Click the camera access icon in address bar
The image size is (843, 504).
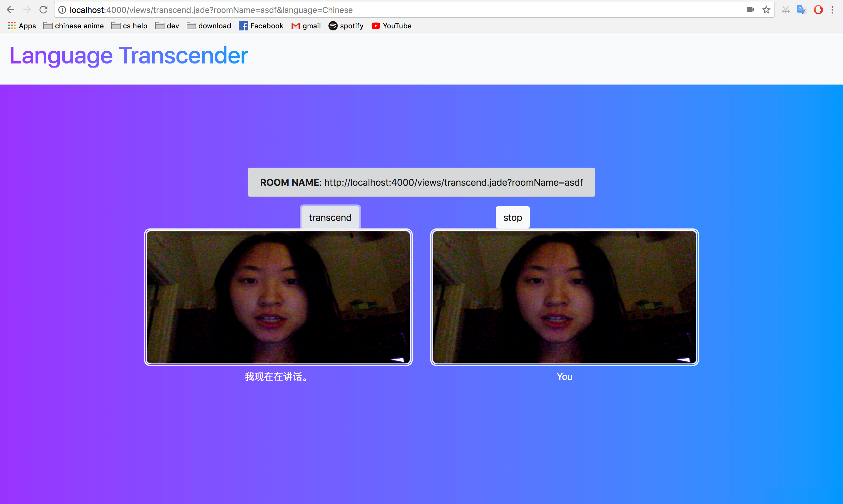click(750, 10)
